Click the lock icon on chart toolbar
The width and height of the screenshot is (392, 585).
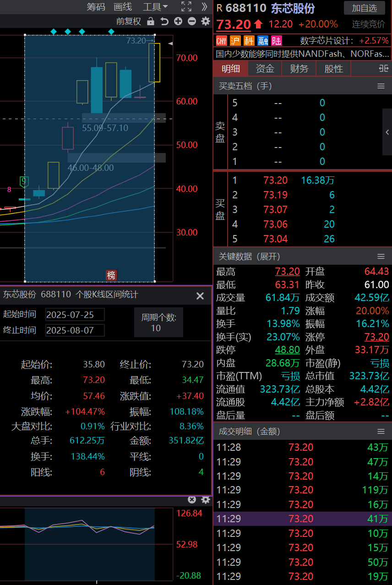coord(151,21)
